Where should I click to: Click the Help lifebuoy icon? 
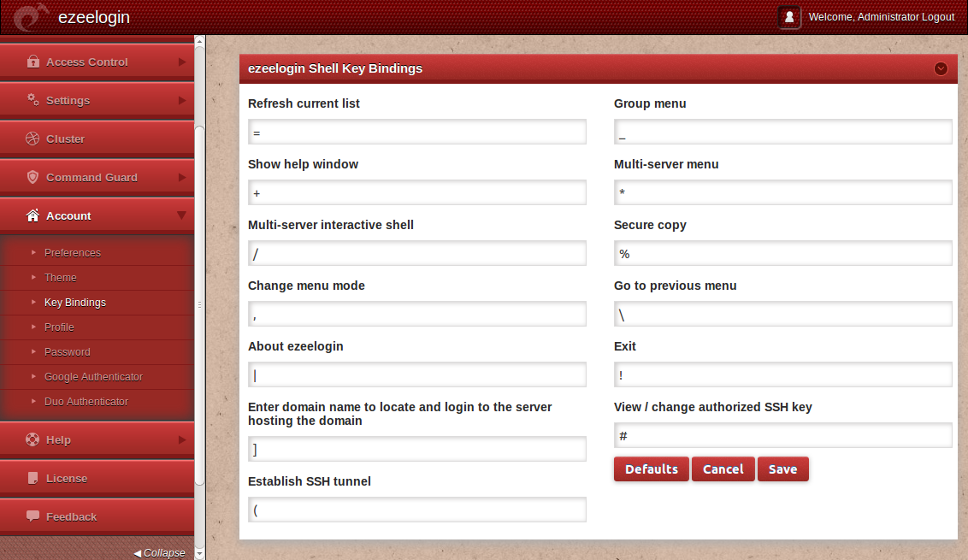pos(32,439)
